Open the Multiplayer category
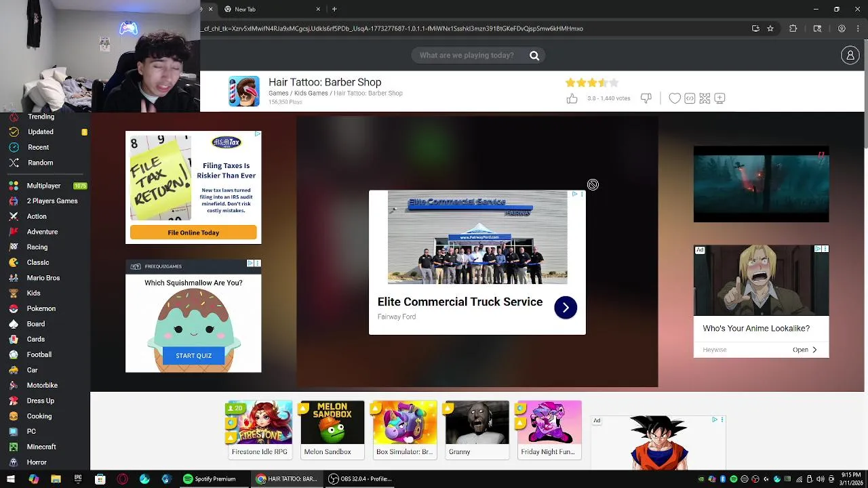Viewport: 868px width, 488px height. (45, 186)
